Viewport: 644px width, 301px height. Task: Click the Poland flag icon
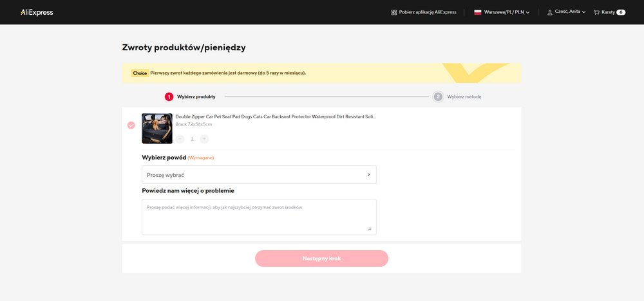[x=478, y=12]
